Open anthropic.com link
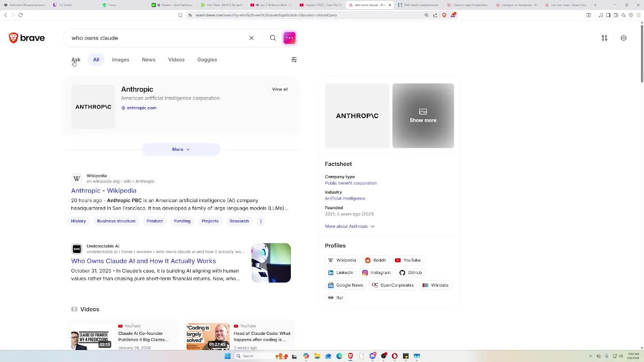The image size is (644, 362). coord(139,108)
